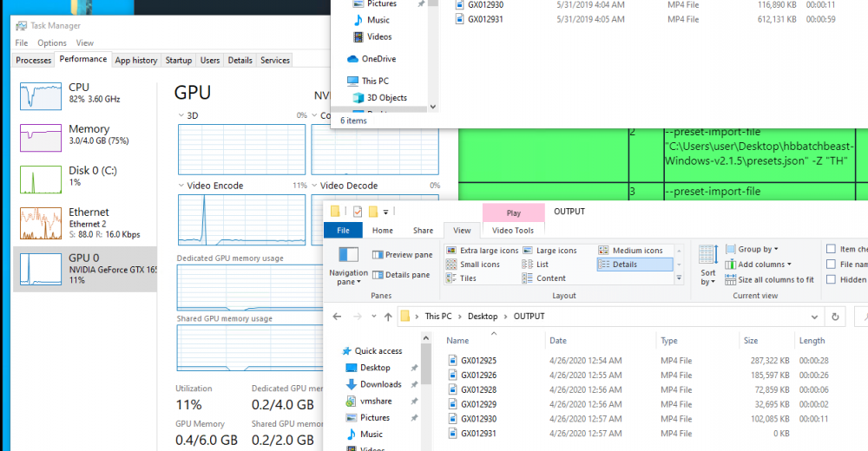This screenshot has height=451, width=868.
Task: Open Quick access in OUTPUT navigation pane
Action: [x=378, y=351]
